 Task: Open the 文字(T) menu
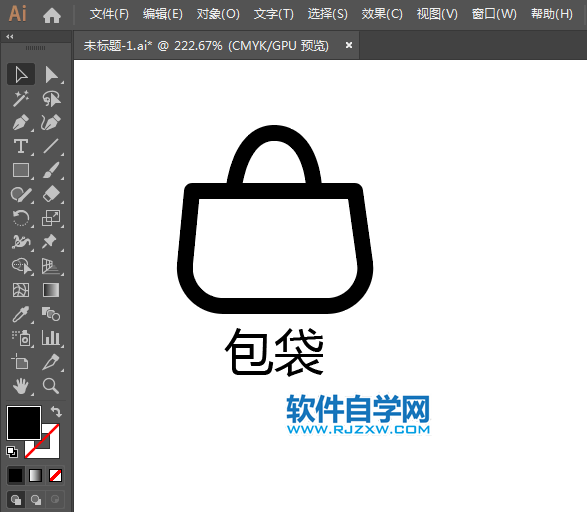point(274,14)
